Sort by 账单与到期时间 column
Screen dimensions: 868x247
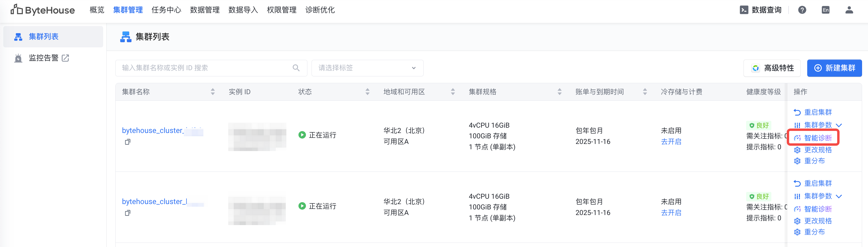(644, 92)
